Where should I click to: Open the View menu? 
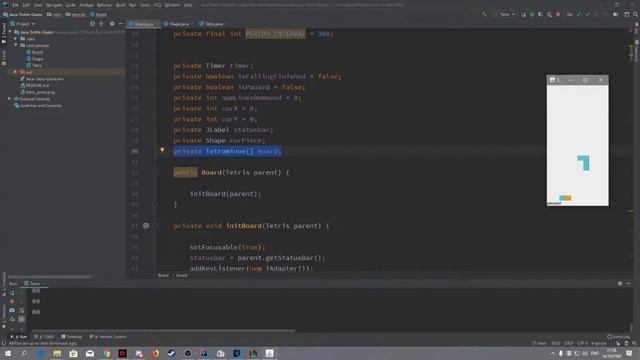tap(38, 5)
